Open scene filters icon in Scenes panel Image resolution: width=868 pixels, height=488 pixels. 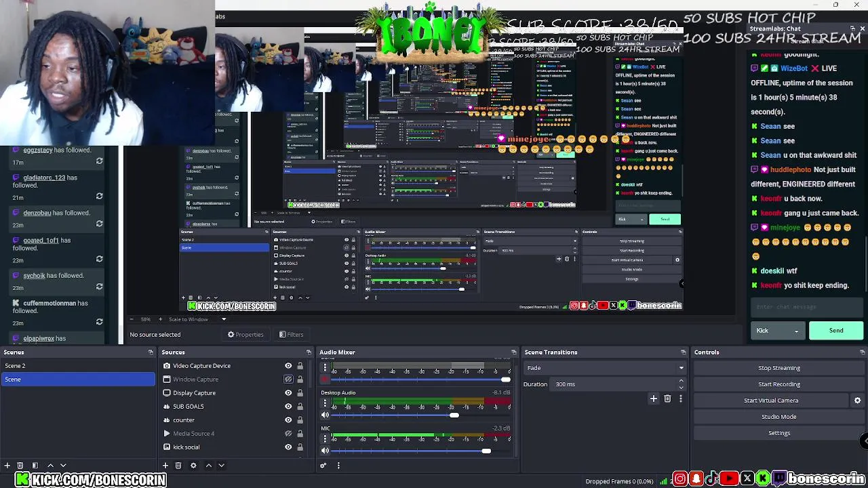[35, 466]
